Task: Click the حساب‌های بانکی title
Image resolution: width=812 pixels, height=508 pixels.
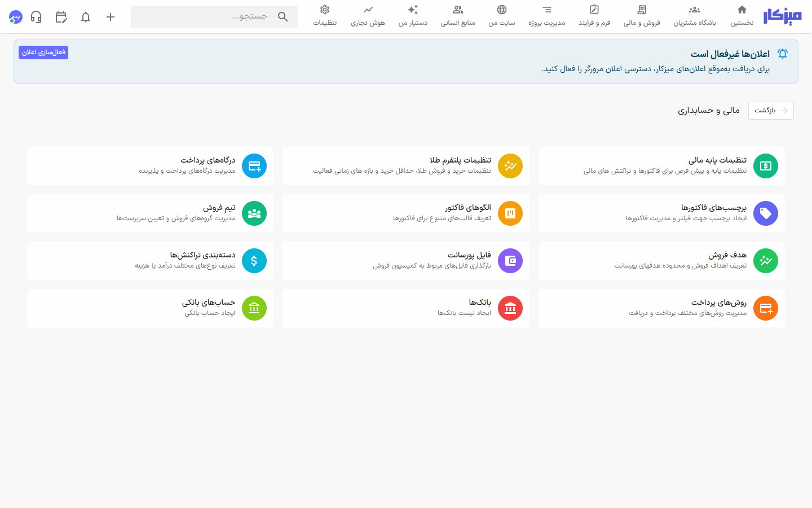Action: pos(209,303)
